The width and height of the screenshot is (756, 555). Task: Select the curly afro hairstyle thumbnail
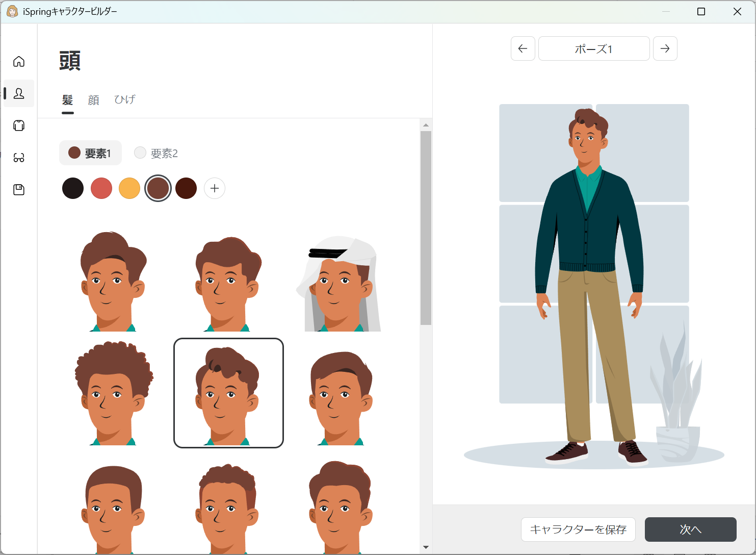click(113, 393)
